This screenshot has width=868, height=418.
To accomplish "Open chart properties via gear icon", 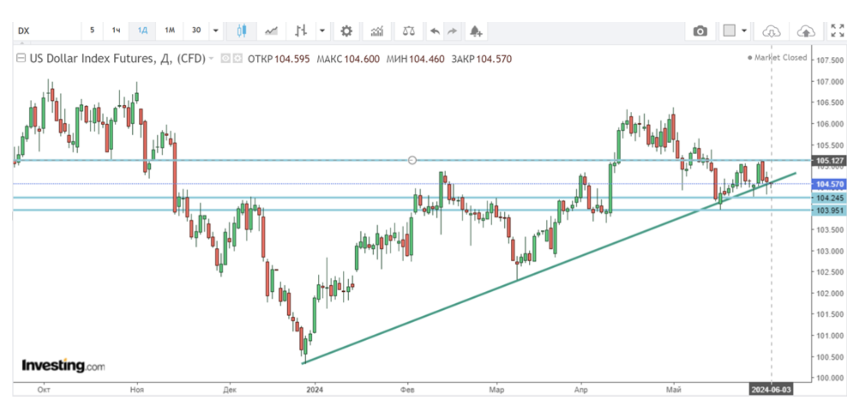I will (x=346, y=31).
